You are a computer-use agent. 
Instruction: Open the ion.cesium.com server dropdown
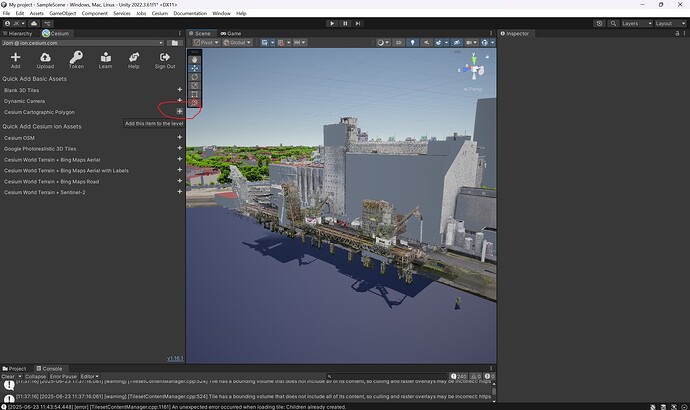point(83,43)
